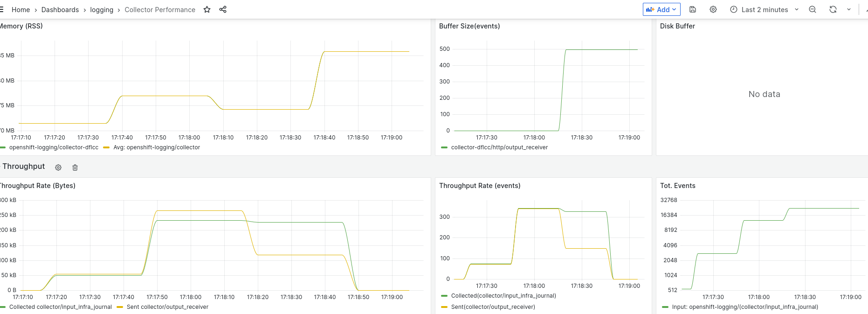Click yellow swatch for Avg collector legend

click(106, 147)
